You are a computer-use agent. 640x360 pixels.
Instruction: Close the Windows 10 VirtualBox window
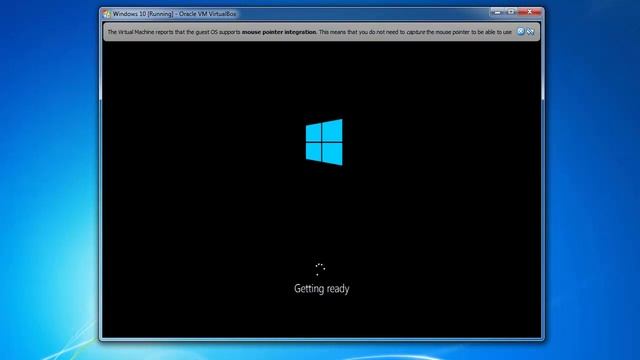coord(529,12)
